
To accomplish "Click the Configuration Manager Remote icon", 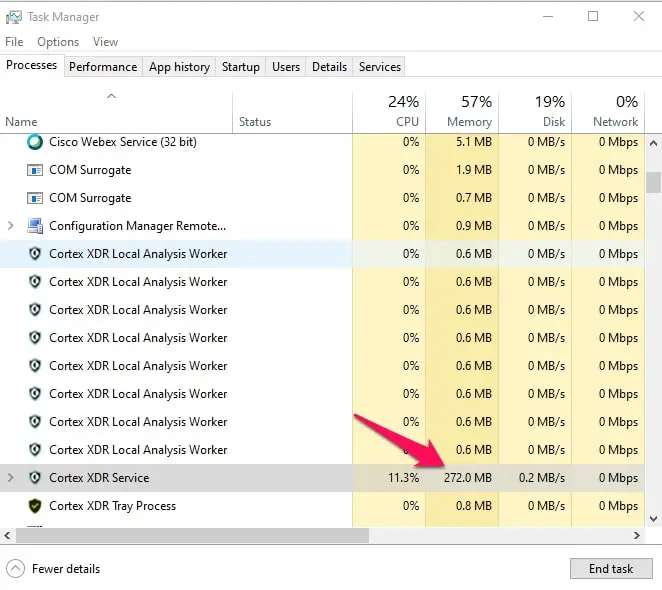I will coord(35,226).
